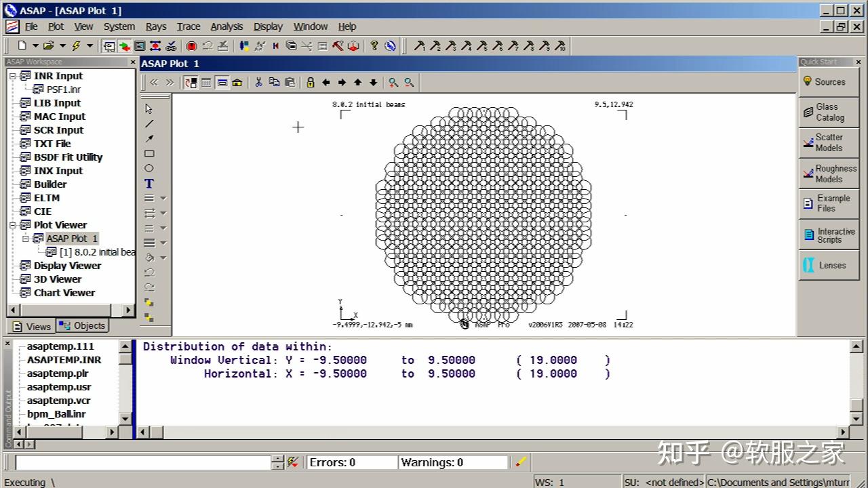Click the zoom in magnifier icon
This screenshot has width=868, height=488.
(x=393, y=83)
